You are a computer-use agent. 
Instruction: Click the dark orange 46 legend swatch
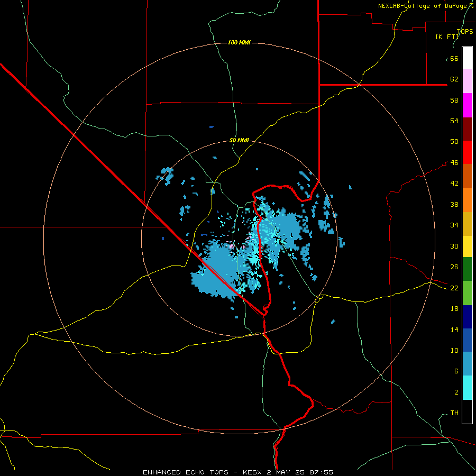[467, 176]
